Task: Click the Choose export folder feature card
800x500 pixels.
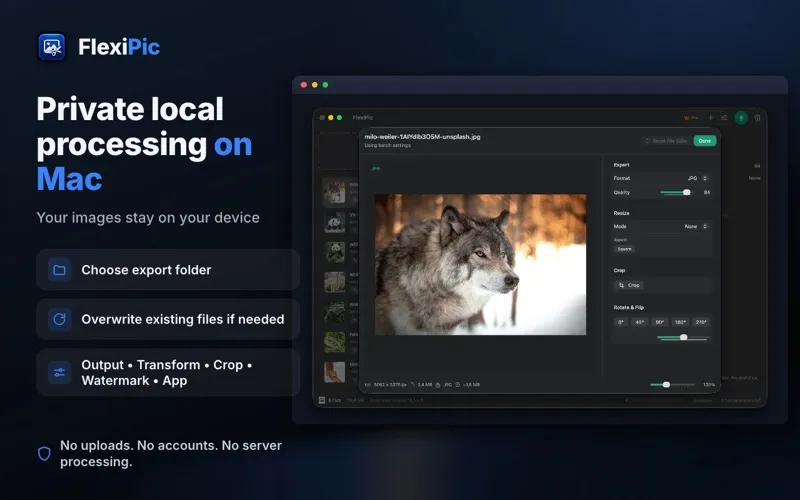Action: tap(168, 270)
